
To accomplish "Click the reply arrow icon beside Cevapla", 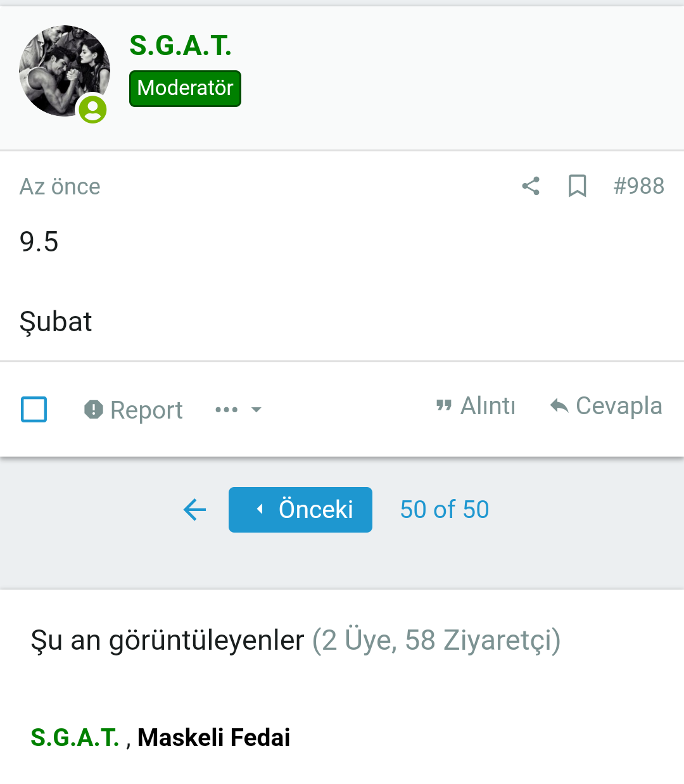I will 559,405.
